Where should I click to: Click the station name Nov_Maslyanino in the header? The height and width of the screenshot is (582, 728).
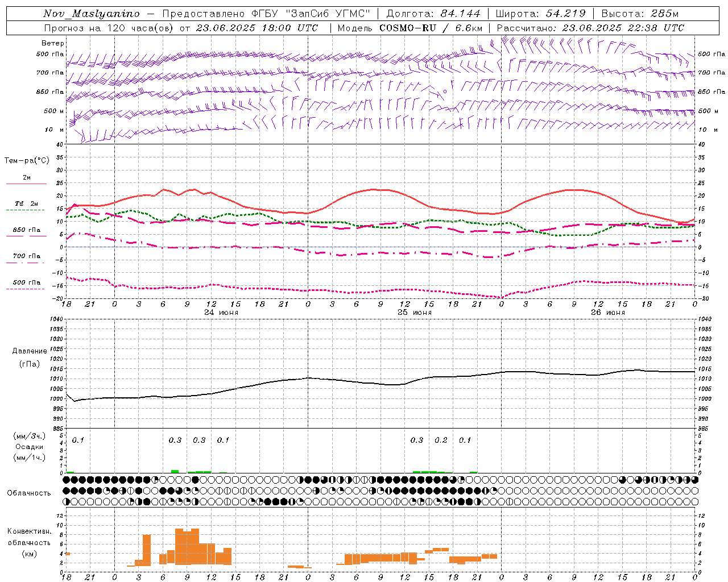pyautogui.click(x=92, y=14)
